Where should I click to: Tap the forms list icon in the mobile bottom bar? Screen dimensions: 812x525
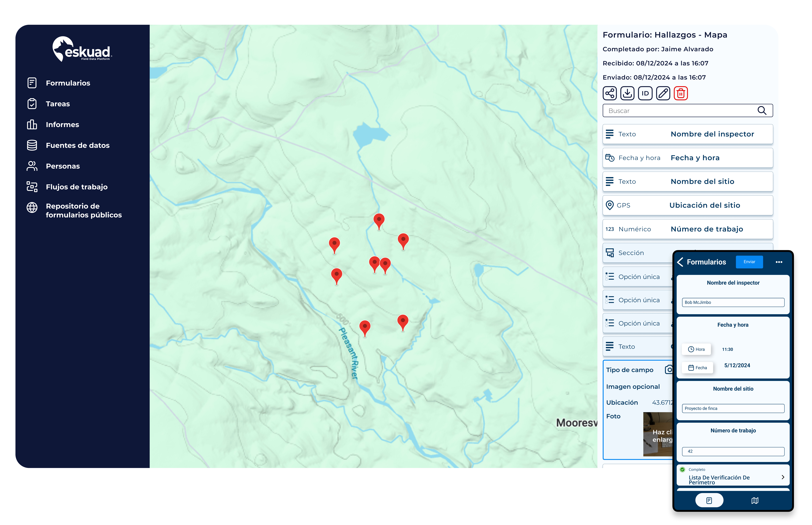709,500
